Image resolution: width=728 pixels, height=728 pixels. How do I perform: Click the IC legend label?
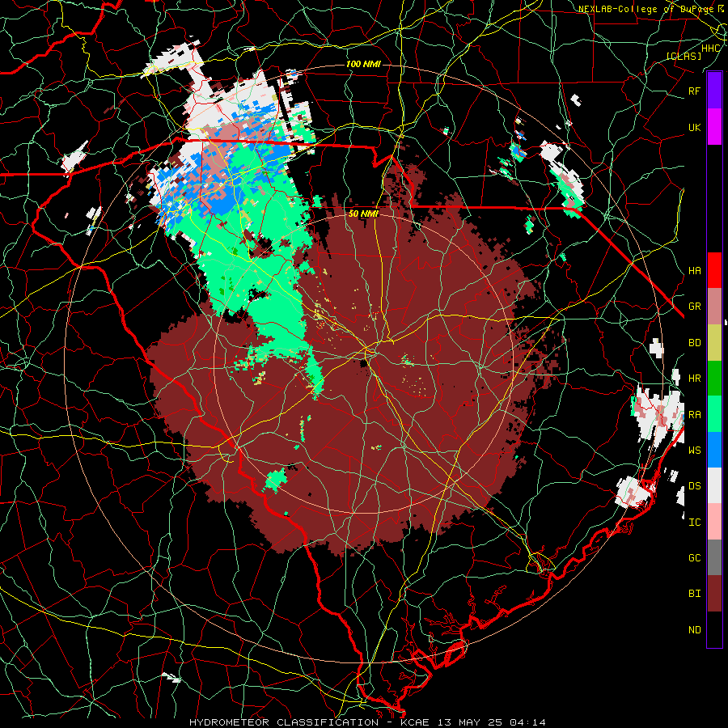click(x=694, y=523)
